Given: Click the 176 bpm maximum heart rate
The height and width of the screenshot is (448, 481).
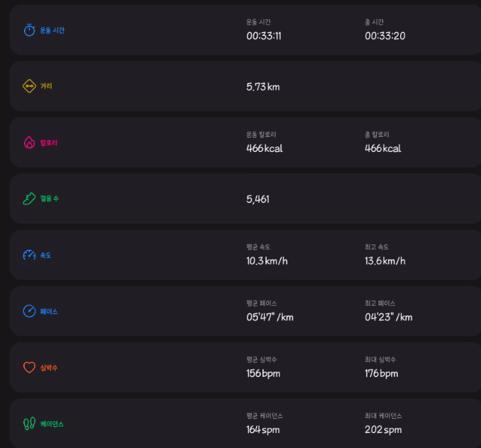Looking at the screenshot, I should tap(381, 373).
